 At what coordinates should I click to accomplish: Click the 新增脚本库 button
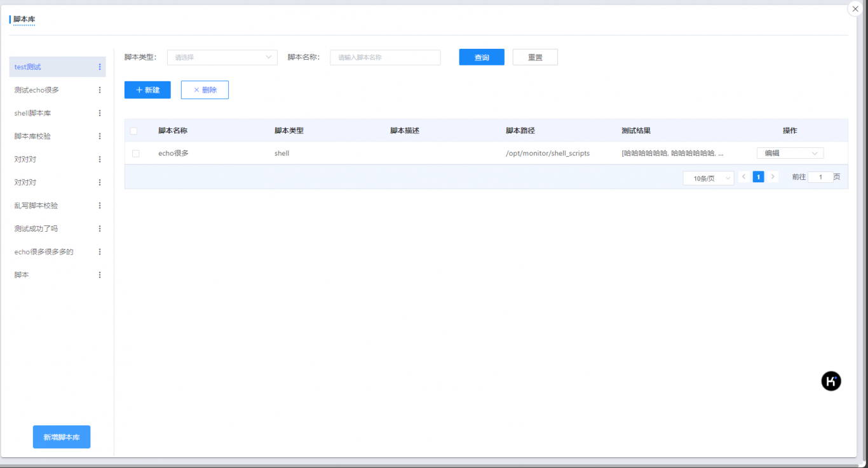tap(62, 437)
